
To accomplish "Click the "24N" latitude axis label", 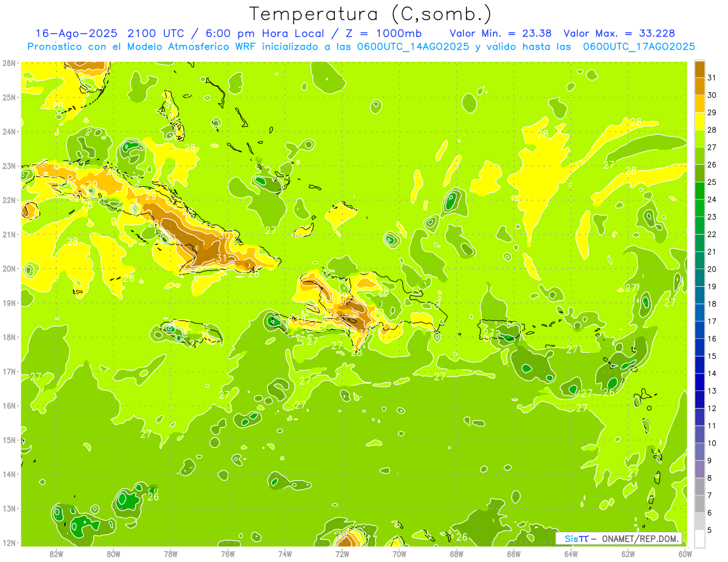I will [9, 132].
